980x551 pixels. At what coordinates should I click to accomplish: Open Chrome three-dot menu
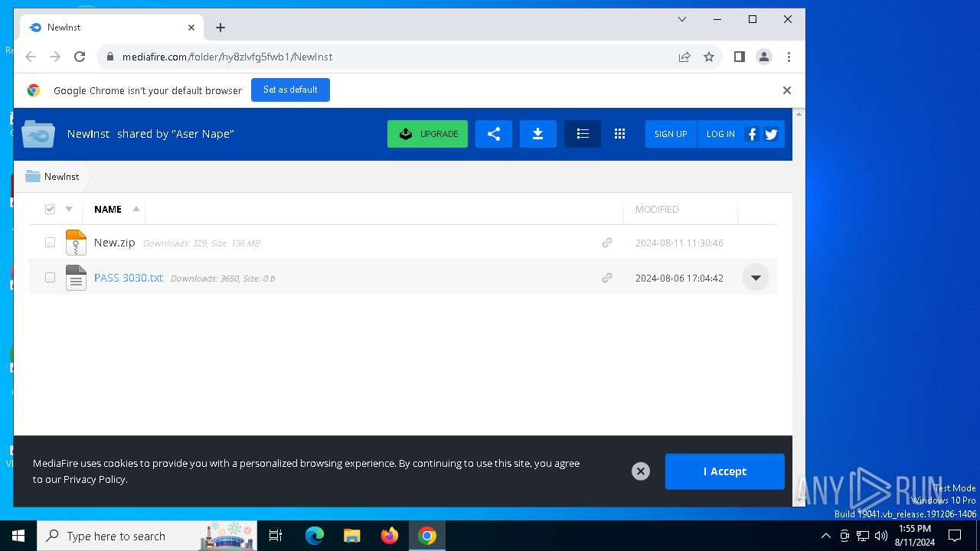(789, 57)
